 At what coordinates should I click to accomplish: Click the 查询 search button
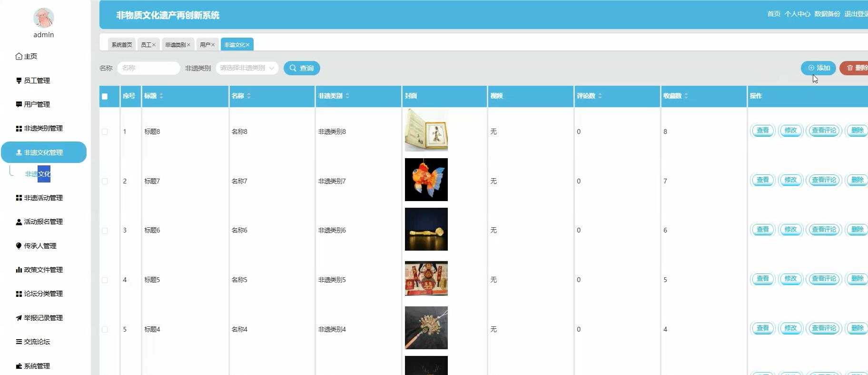point(302,68)
